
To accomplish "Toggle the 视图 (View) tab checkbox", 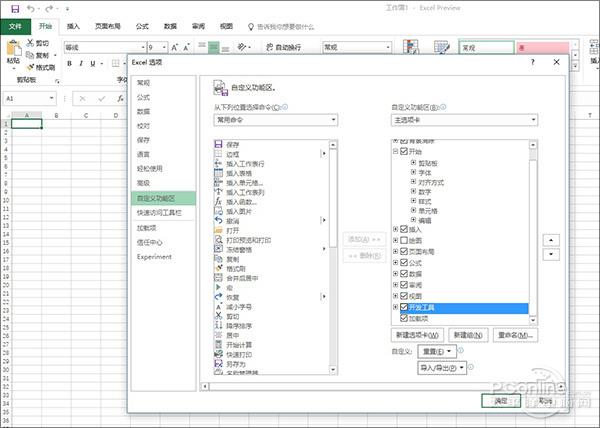I will pyautogui.click(x=404, y=296).
